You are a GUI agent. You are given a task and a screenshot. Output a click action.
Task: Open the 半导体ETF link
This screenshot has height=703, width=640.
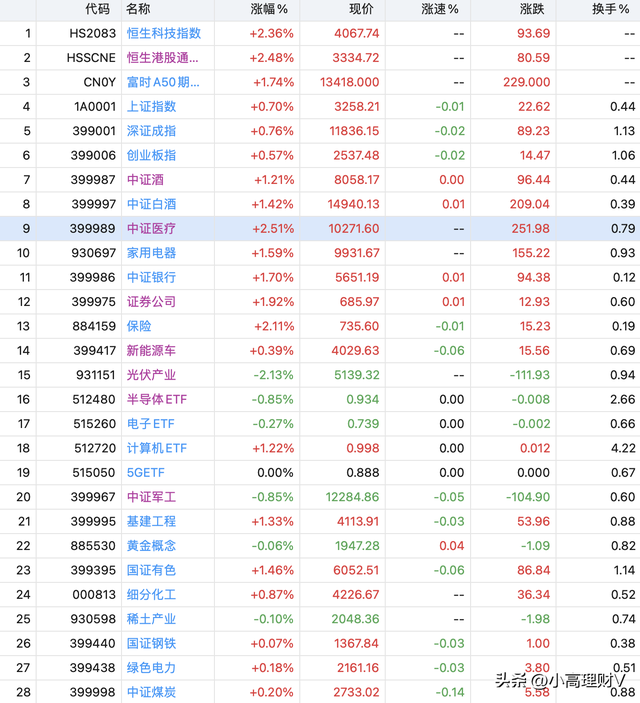pyautogui.click(x=157, y=399)
